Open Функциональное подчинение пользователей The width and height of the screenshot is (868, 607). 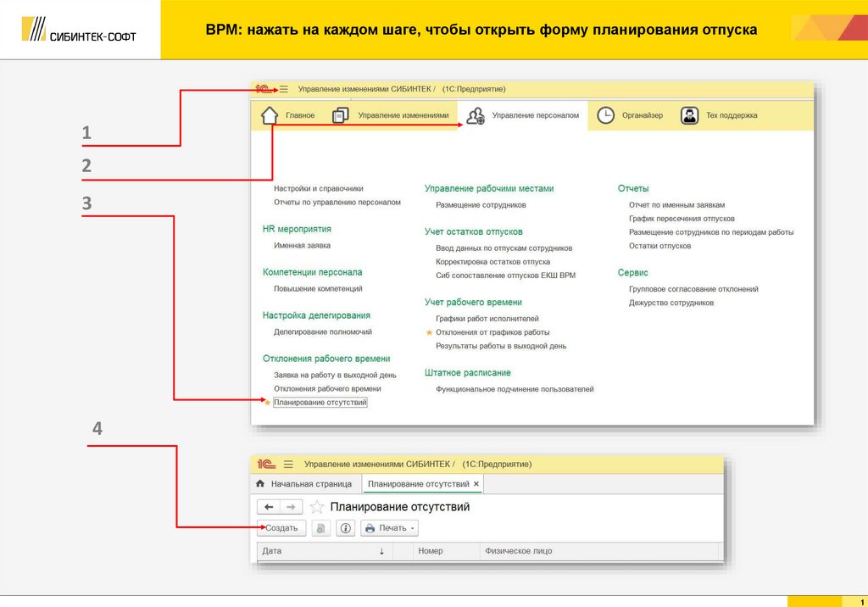pyautogui.click(x=515, y=389)
